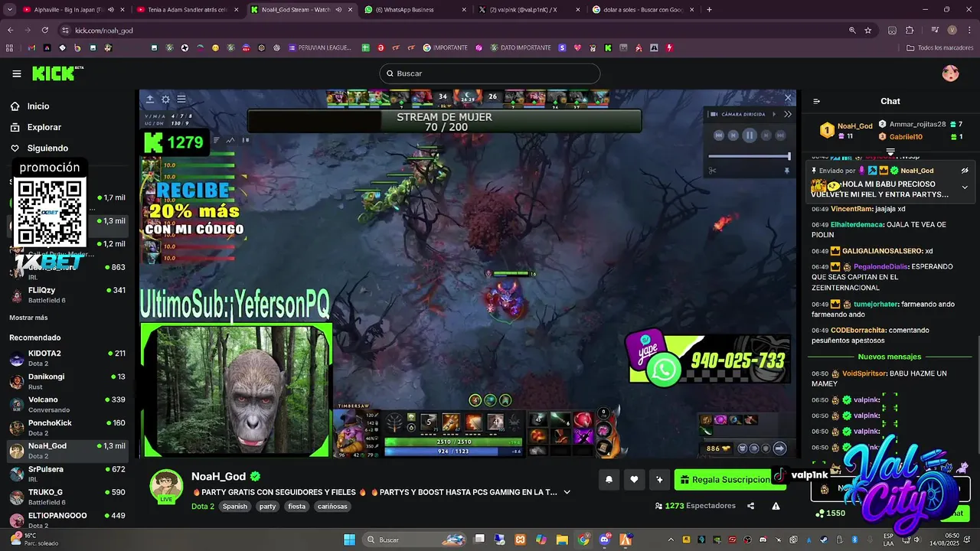Image resolution: width=980 pixels, height=551 pixels.
Task: Click the scissors clip icon in game panel
Action: [x=712, y=171]
